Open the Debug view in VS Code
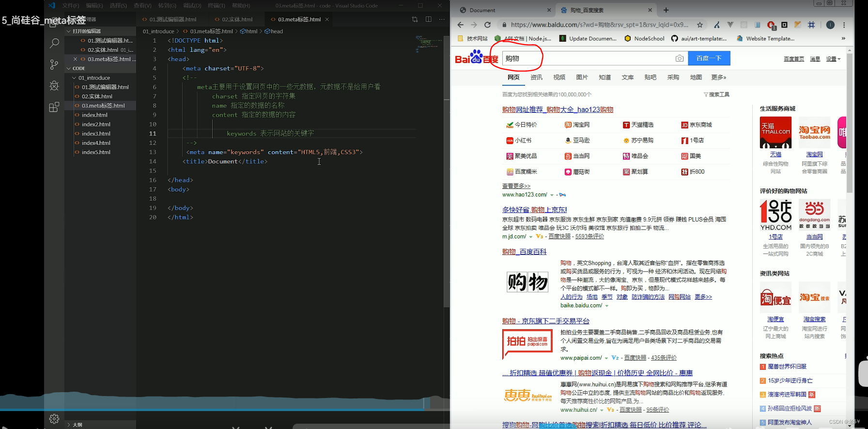Screen dimensions: 868x429 (54, 86)
